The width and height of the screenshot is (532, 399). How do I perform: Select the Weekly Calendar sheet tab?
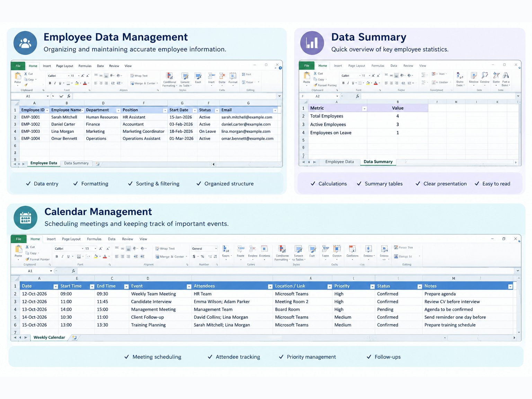[x=49, y=337]
